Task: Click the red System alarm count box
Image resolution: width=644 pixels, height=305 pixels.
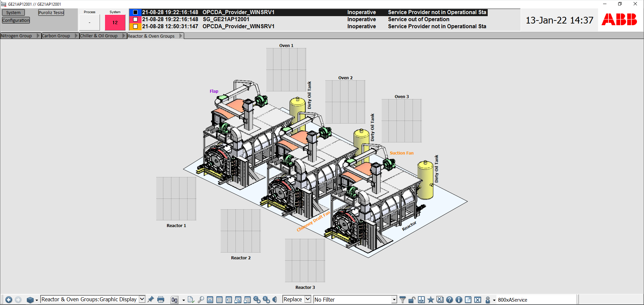Action: tap(115, 23)
